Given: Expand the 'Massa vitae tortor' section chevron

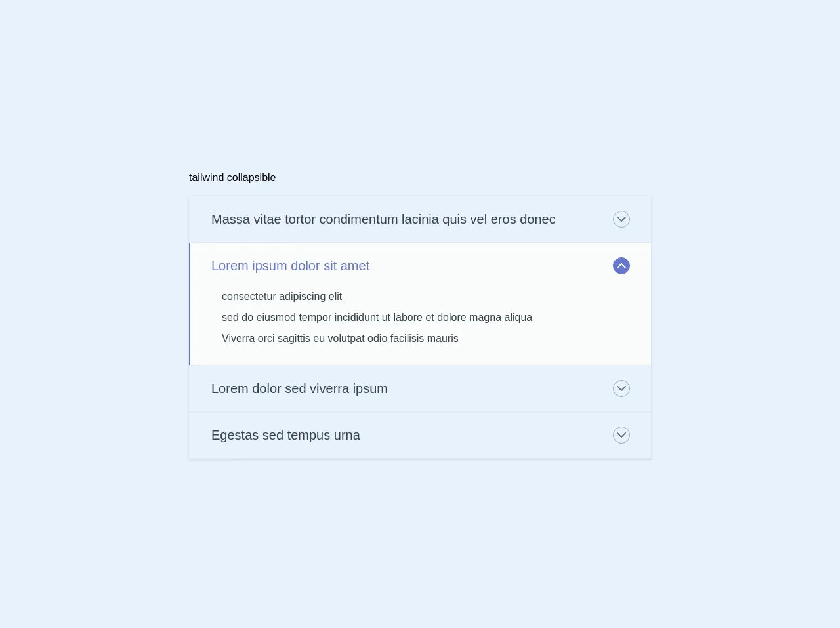Looking at the screenshot, I should pos(621,219).
